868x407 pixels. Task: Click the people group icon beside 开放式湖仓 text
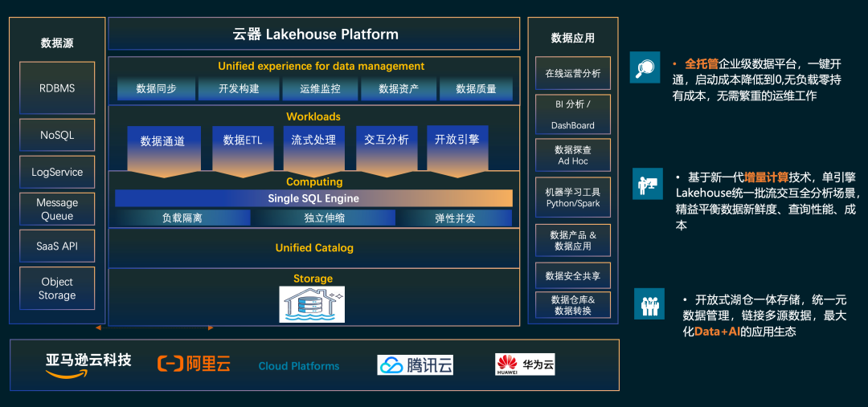point(649,303)
